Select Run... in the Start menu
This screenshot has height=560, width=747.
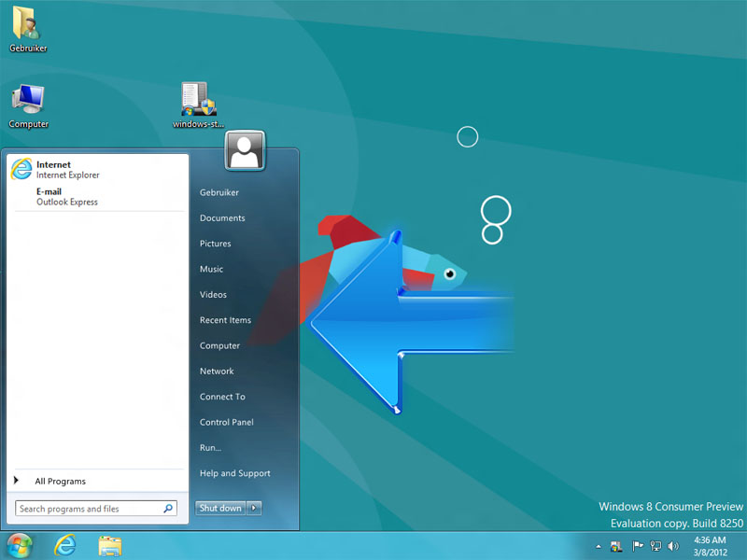210,448
